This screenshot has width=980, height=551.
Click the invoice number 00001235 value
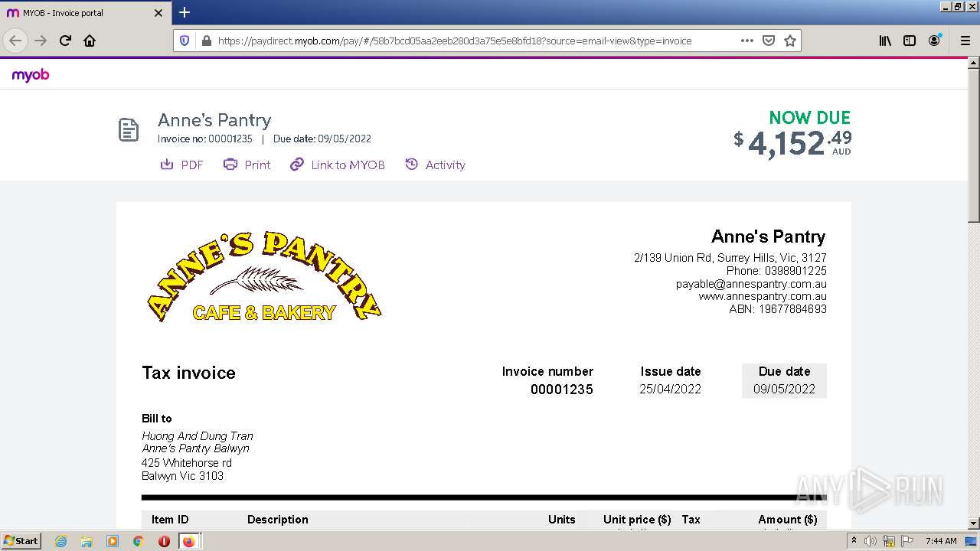pos(562,390)
